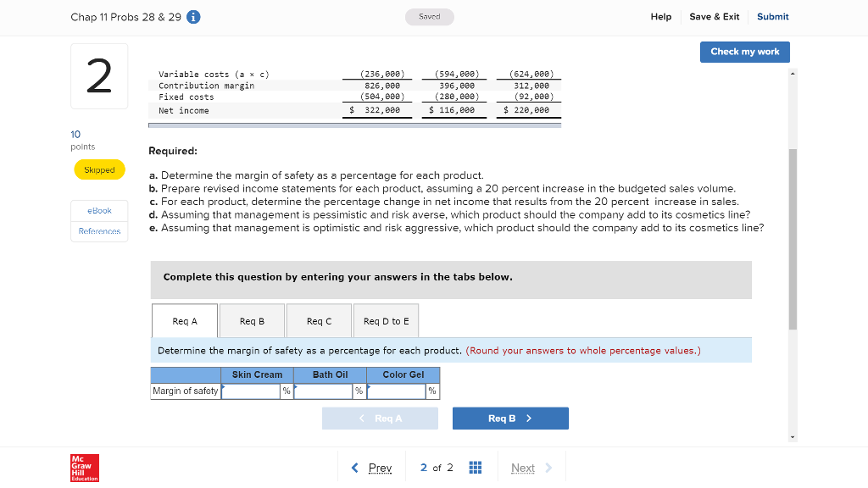
Task: Open the Req D to E tab
Action: (386, 320)
